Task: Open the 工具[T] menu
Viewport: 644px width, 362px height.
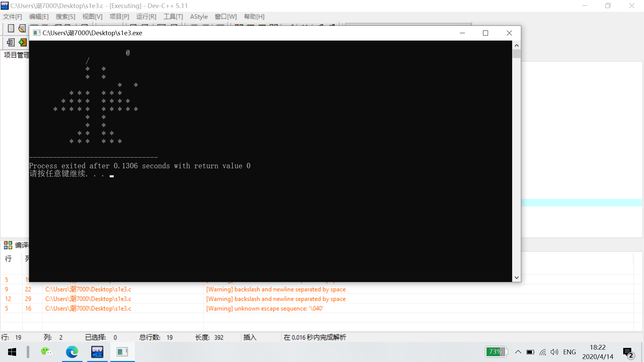Action: coord(173,17)
